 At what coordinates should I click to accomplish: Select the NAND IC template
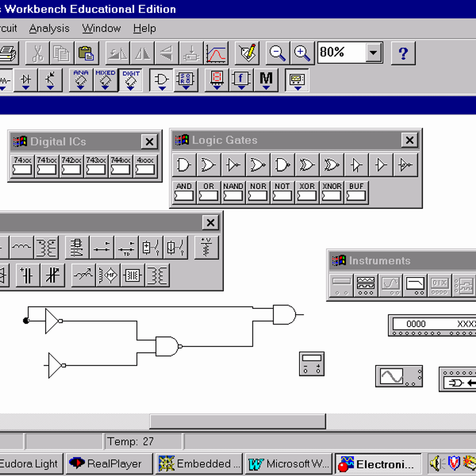(233, 192)
